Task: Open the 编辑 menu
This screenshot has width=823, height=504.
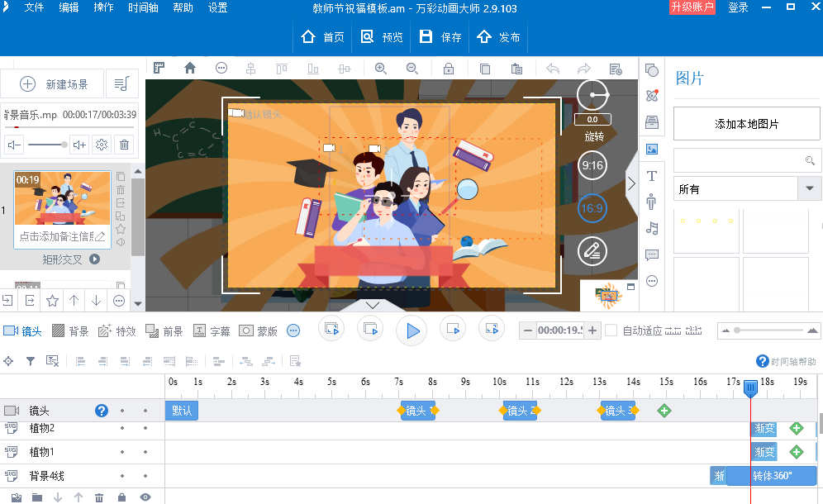Action: [x=69, y=8]
